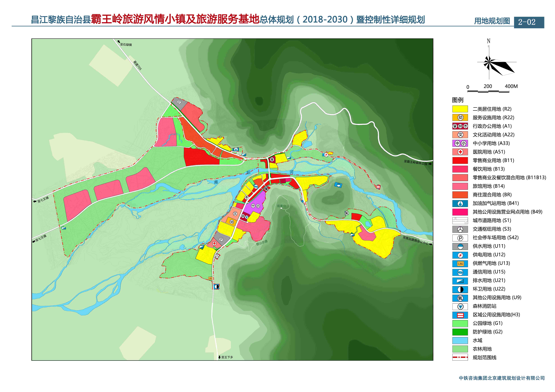Click the yellow 二类居住用地 (R2) swatch

coord(460,109)
